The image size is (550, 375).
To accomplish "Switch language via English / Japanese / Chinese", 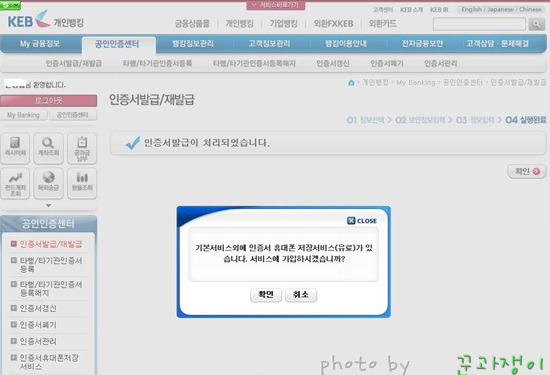I will [501, 9].
